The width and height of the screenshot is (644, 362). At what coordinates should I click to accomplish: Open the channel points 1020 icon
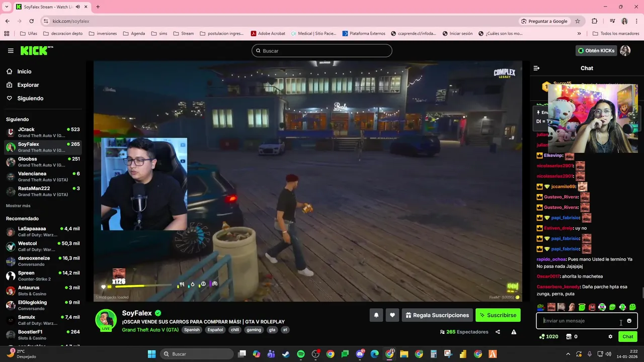point(548,336)
